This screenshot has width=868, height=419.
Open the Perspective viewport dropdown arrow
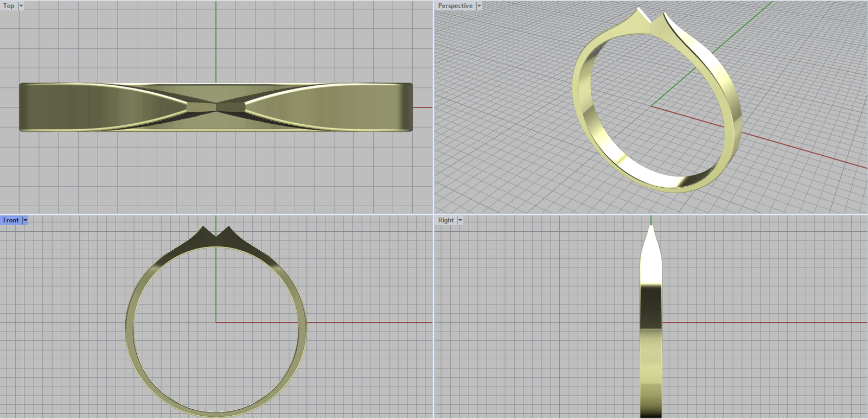[x=479, y=6]
